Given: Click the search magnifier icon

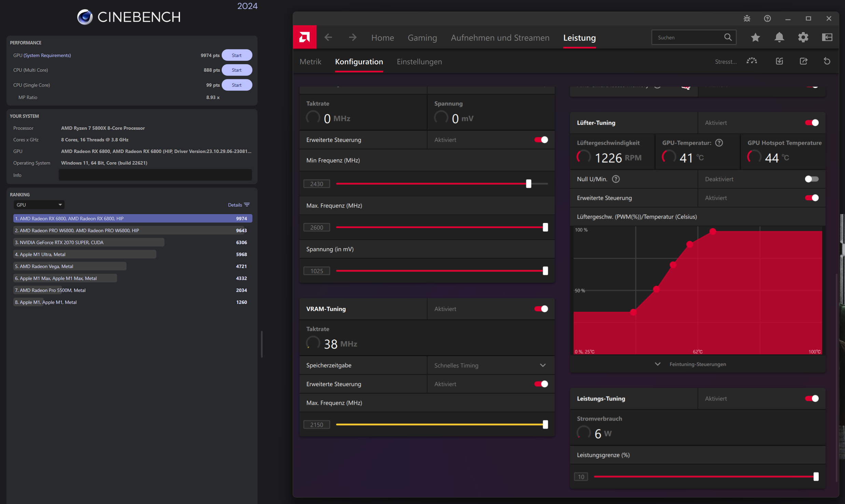Looking at the screenshot, I should pyautogui.click(x=728, y=37).
